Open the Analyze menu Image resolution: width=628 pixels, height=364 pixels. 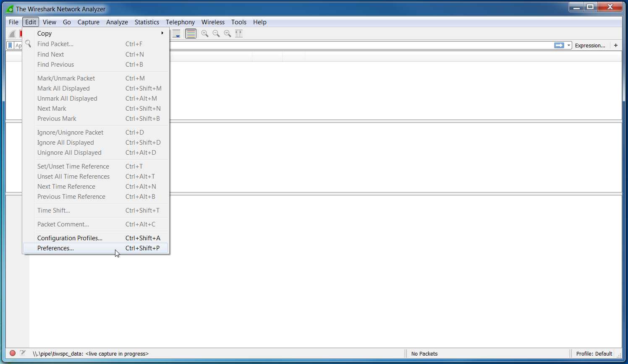117,22
